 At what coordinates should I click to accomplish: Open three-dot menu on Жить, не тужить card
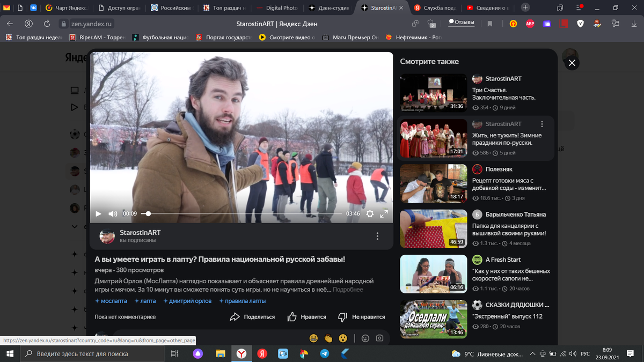pos(542,124)
